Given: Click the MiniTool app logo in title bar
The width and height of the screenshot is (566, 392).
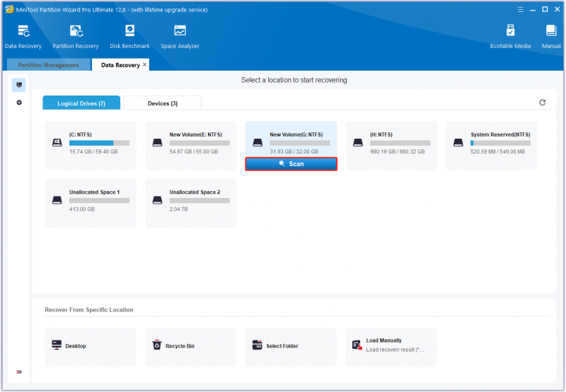Looking at the screenshot, I should coord(9,9).
